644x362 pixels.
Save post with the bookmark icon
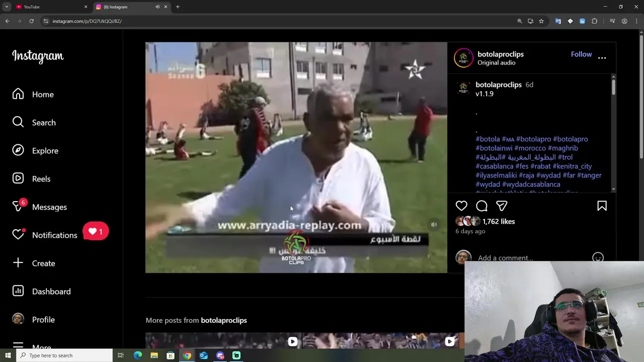pyautogui.click(x=602, y=206)
